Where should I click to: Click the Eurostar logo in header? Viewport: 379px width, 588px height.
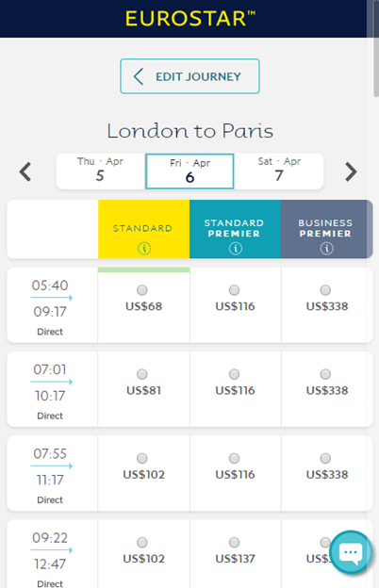coord(189,19)
